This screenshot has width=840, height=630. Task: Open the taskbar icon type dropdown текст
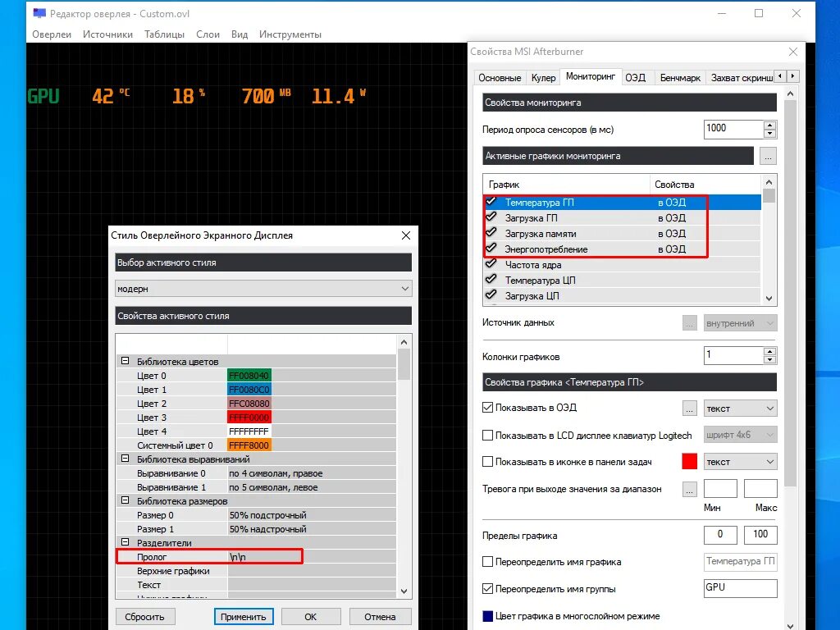point(740,462)
